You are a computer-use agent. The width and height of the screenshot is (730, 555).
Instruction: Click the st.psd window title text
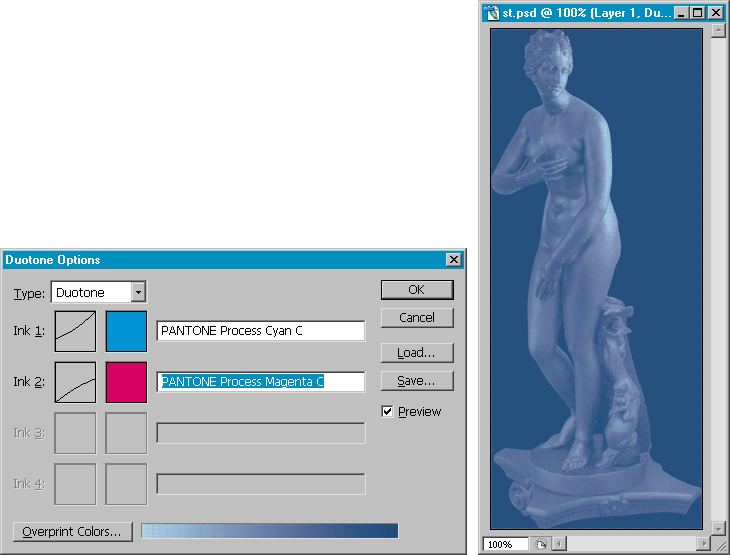(x=587, y=13)
